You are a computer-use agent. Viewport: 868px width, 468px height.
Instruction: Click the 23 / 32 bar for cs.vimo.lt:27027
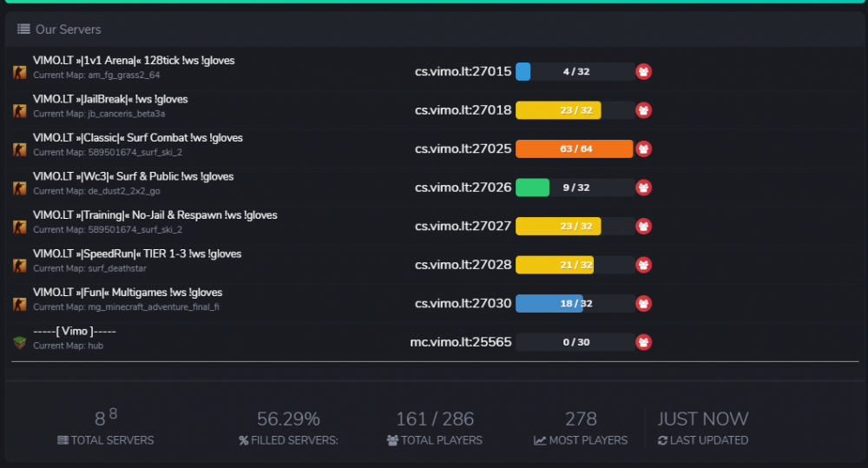(x=575, y=226)
